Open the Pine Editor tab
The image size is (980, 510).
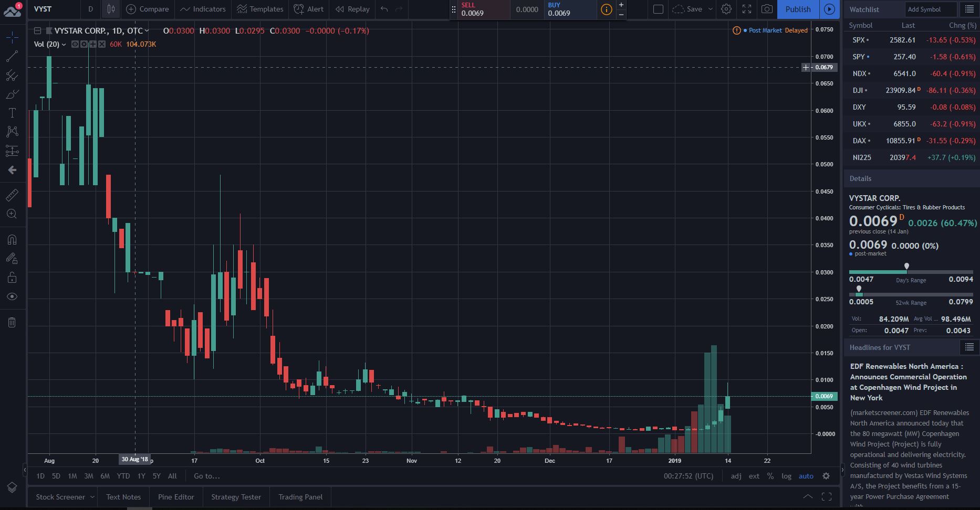tap(176, 497)
